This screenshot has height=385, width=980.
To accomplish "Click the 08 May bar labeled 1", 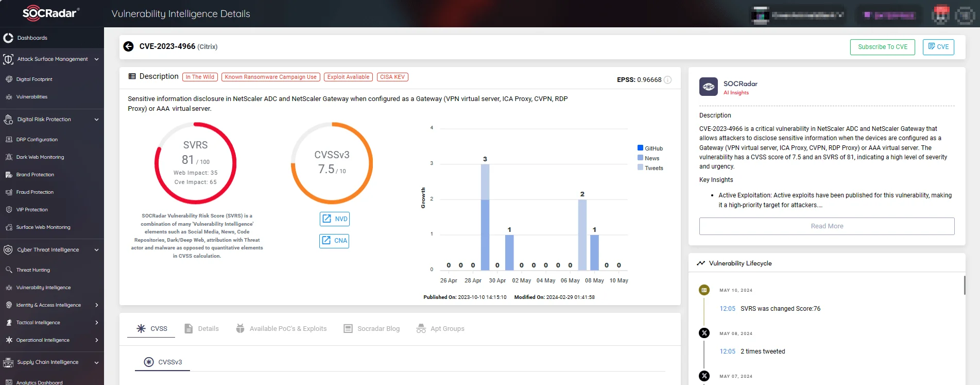I will point(594,253).
